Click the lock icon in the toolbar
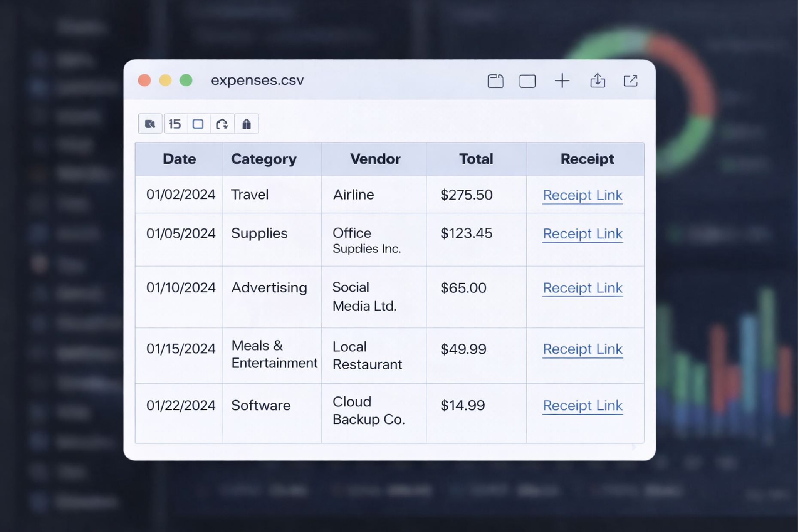The image size is (798, 532). pos(247,124)
